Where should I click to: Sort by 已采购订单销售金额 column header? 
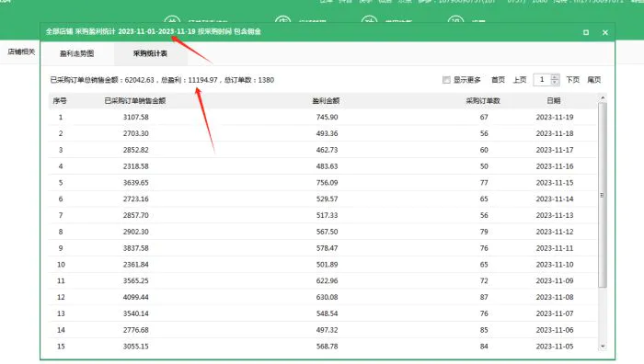point(135,100)
